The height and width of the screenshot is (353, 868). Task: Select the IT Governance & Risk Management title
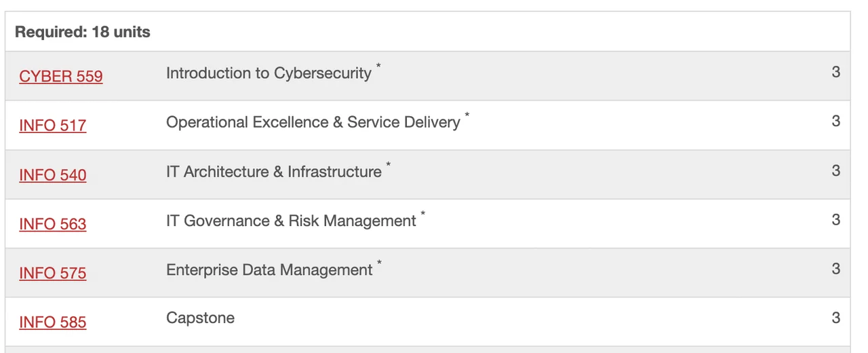pyautogui.click(x=291, y=221)
